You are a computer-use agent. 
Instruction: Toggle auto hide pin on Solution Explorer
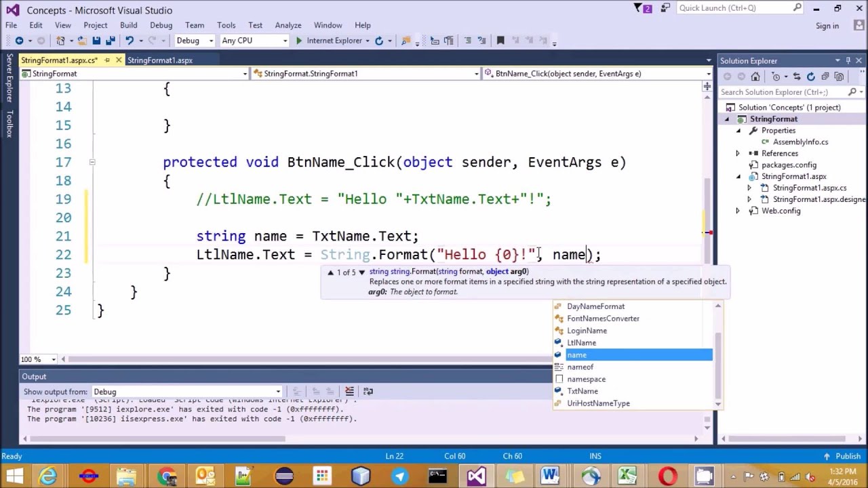coord(848,60)
